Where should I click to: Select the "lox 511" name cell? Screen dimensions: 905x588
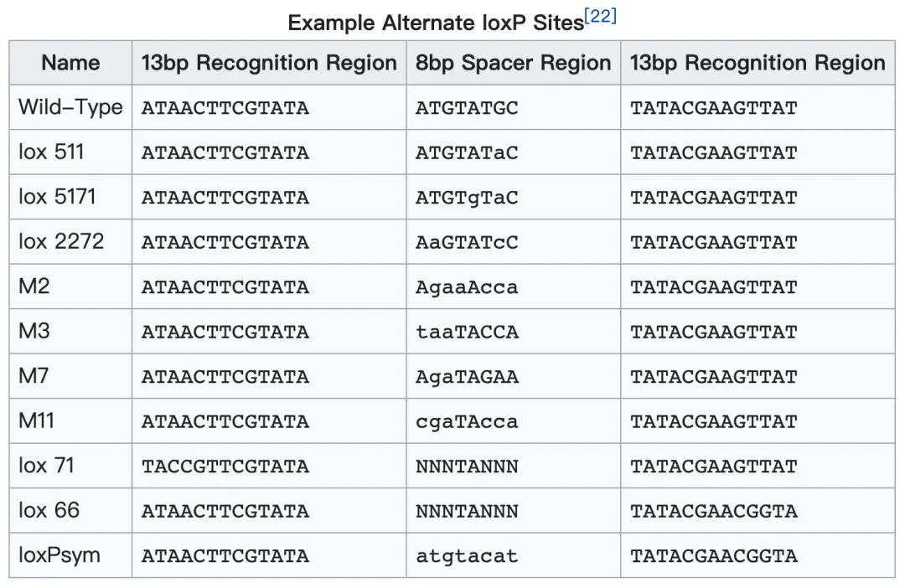click(52, 152)
